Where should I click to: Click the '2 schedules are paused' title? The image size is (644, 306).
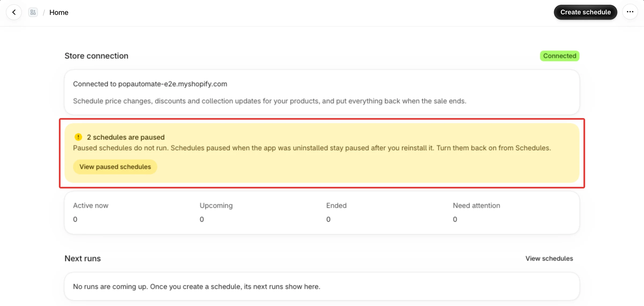click(x=126, y=137)
